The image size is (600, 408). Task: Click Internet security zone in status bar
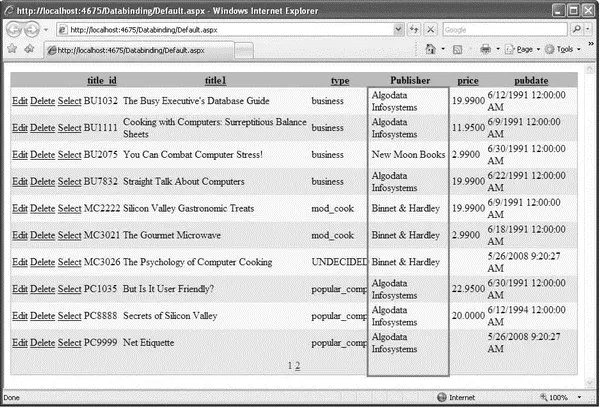(x=456, y=398)
